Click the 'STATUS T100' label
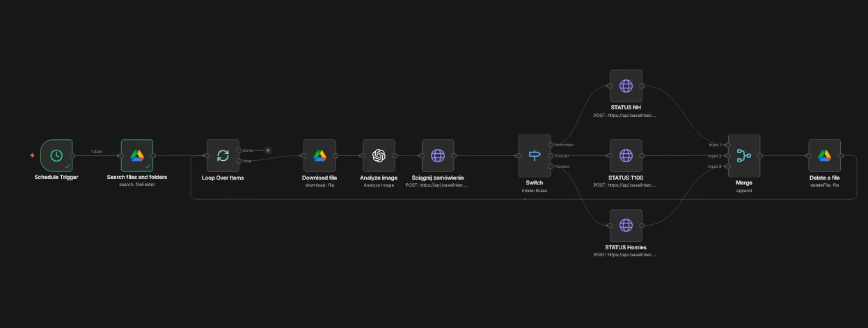The height and width of the screenshot is (328, 868). pyautogui.click(x=626, y=178)
